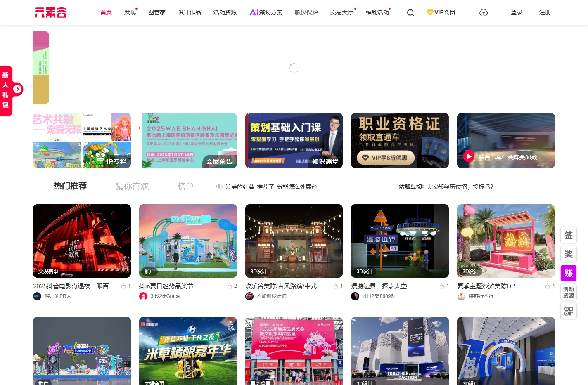The image size is (588, 385).
Task: Open 不加班设计师 avatar
Action: (x=249, y=296)
